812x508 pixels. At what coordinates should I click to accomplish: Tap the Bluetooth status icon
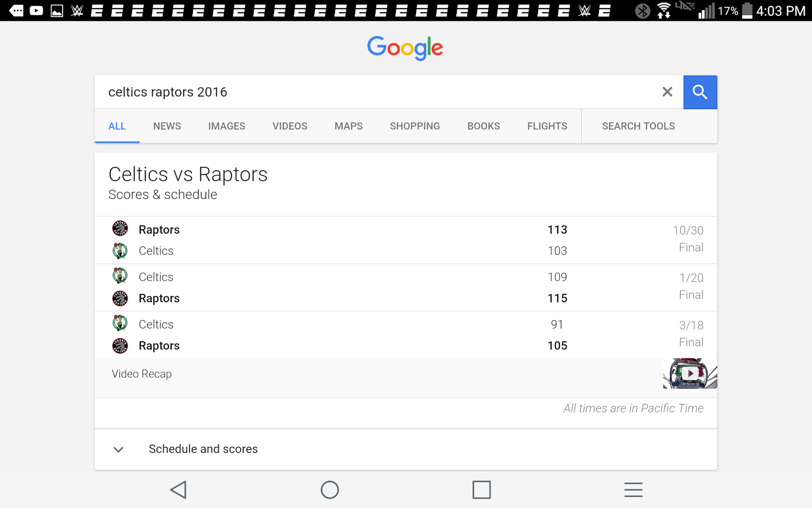642,11
